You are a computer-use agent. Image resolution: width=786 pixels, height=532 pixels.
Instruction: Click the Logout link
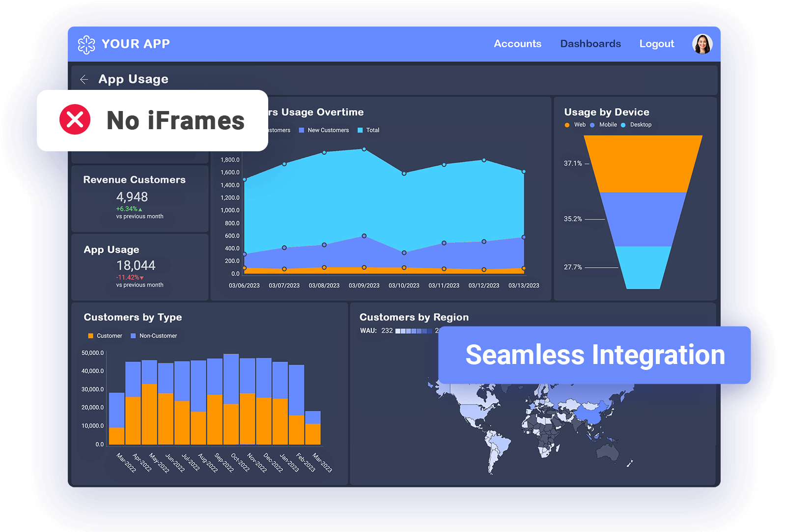pyautogui.click(x=657, y=44)
